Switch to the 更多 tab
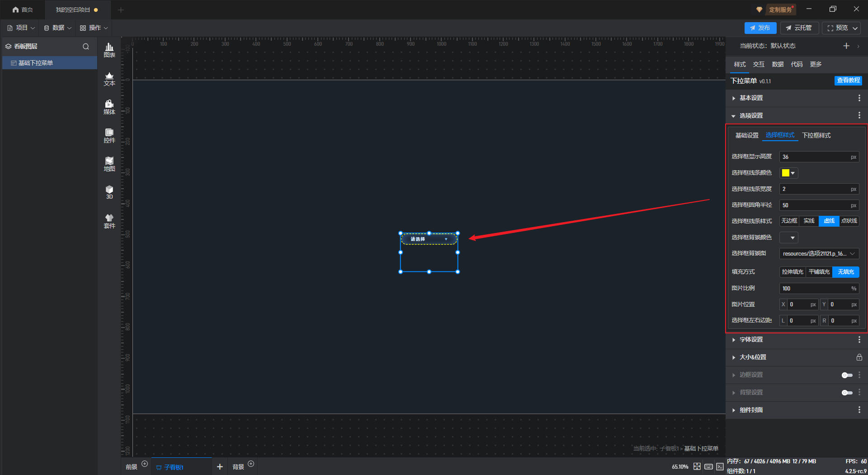The width and height of the screenshot is (868, 475). (x=816, y=64)
